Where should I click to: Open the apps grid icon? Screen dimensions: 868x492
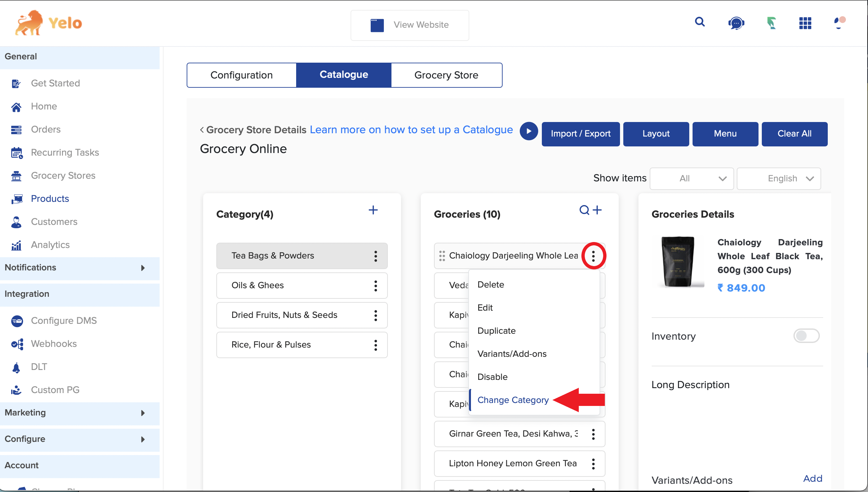pos(805,23)
